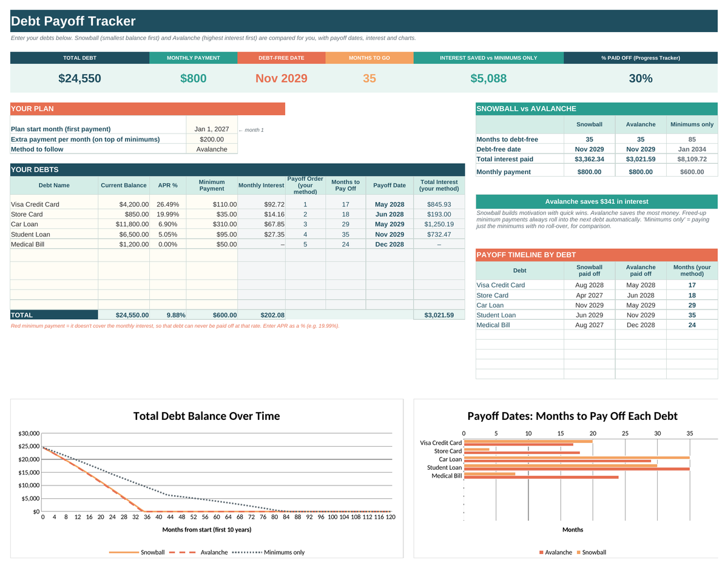
Task: Click the Car Loan Snowball bar in bar chart
Action: (577, 458)
